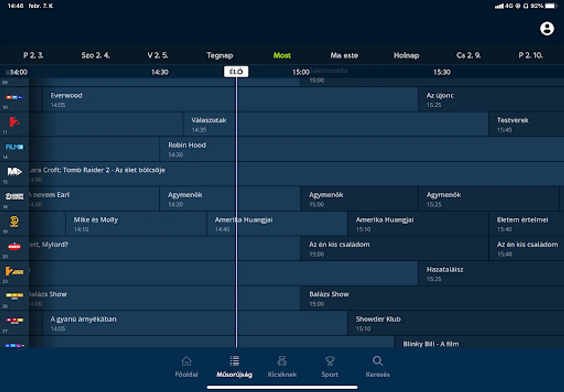Select the channel 18 logo
Image resolution: width=564 pixels, height=392 pixels.
[14, 196]
